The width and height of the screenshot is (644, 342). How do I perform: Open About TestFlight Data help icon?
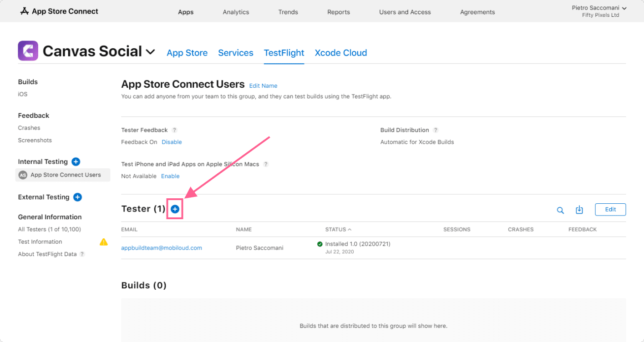point(82,254)
